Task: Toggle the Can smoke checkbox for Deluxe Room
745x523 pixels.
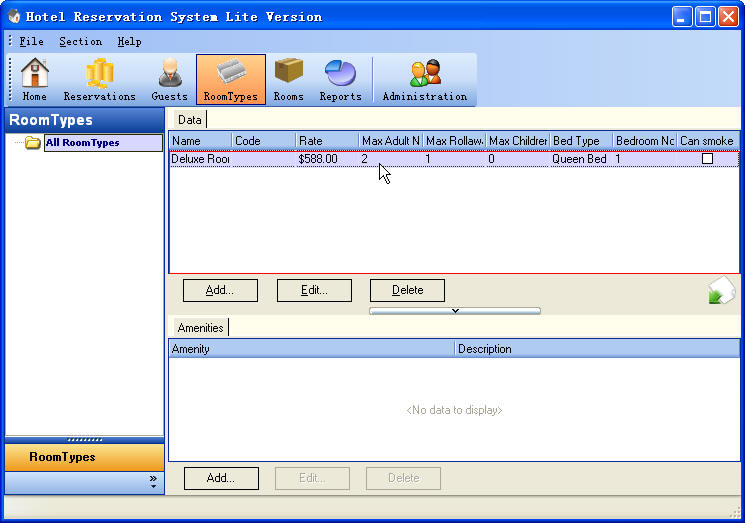Action: [707, 159]
